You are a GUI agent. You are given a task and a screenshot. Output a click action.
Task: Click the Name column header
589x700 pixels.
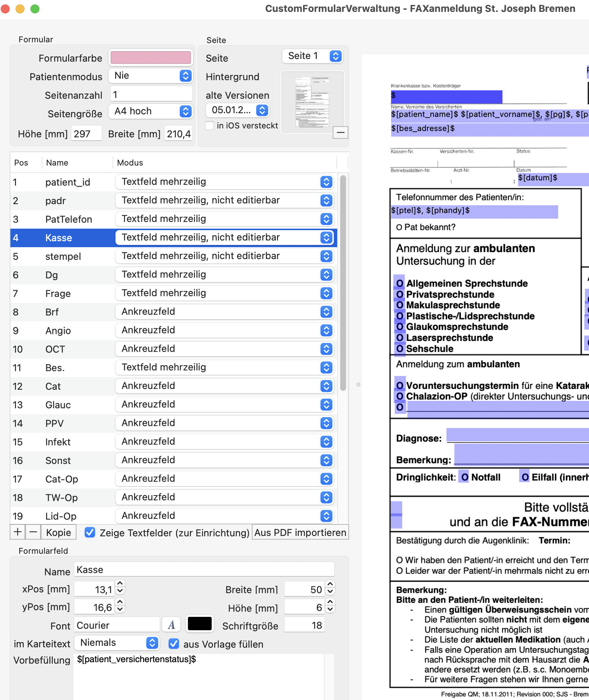click(77, 163)
